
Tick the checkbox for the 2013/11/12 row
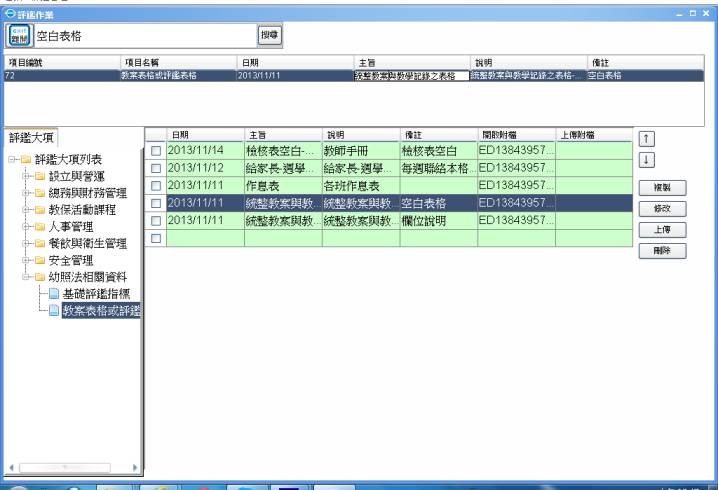(156, 168)
